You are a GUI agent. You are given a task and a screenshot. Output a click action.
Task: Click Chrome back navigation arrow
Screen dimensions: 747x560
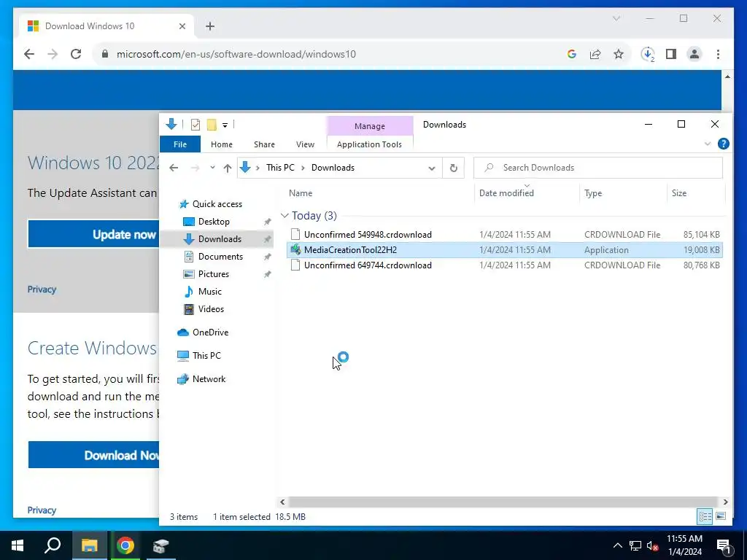(x=29, y=54)
